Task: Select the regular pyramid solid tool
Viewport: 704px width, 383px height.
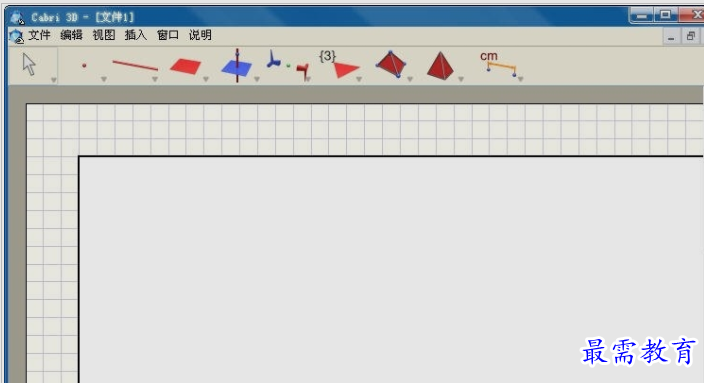Action: (x=440, y=66)
